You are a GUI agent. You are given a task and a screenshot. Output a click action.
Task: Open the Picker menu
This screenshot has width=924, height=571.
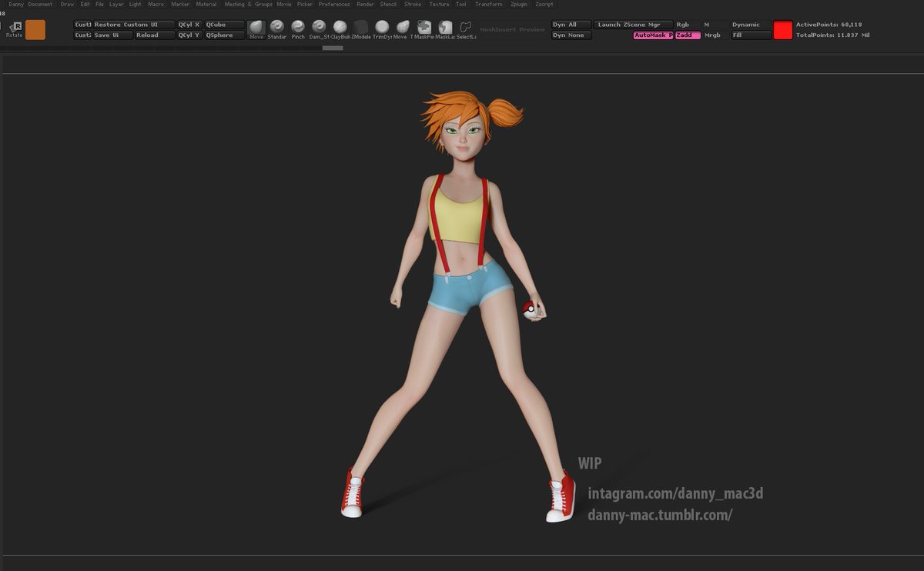[305, 5]
